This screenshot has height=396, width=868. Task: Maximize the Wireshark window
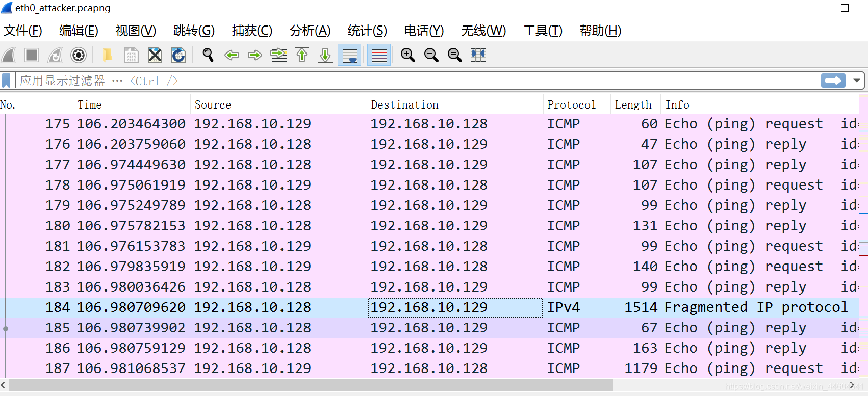click(x=845, y=8)
